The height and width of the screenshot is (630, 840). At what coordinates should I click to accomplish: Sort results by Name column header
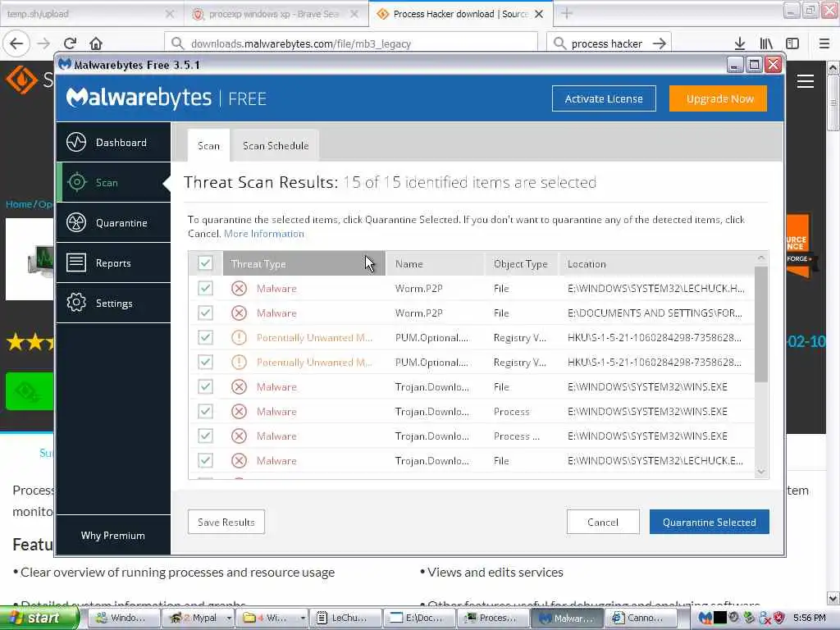pos(435,263)
